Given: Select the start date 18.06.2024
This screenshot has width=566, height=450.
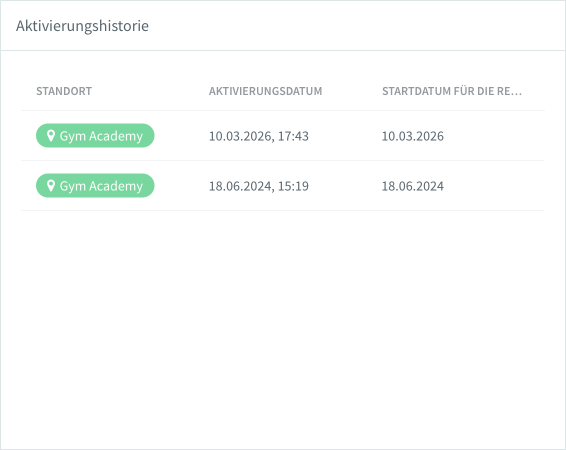Looking at the screenshot, I should point(413,186).
